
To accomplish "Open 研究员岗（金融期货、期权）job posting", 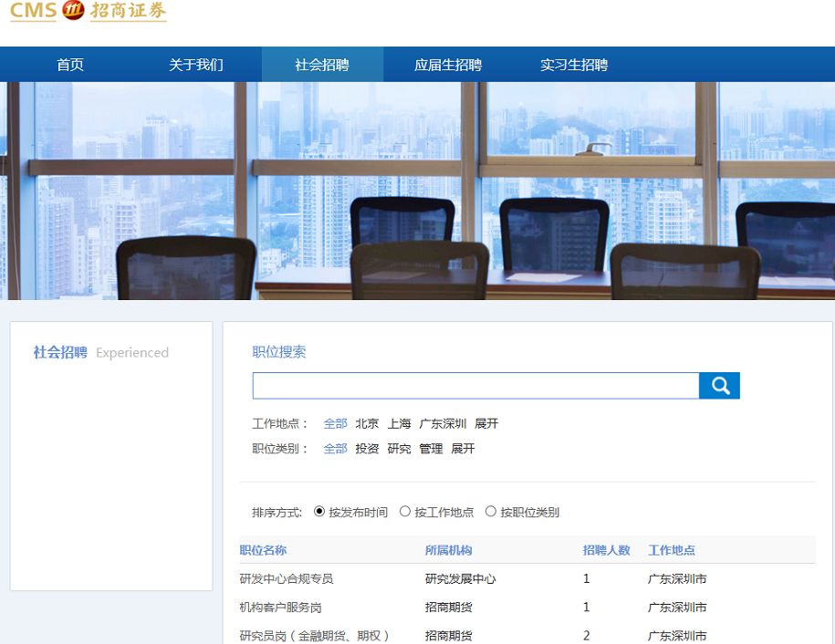I will tap(314, 636).
